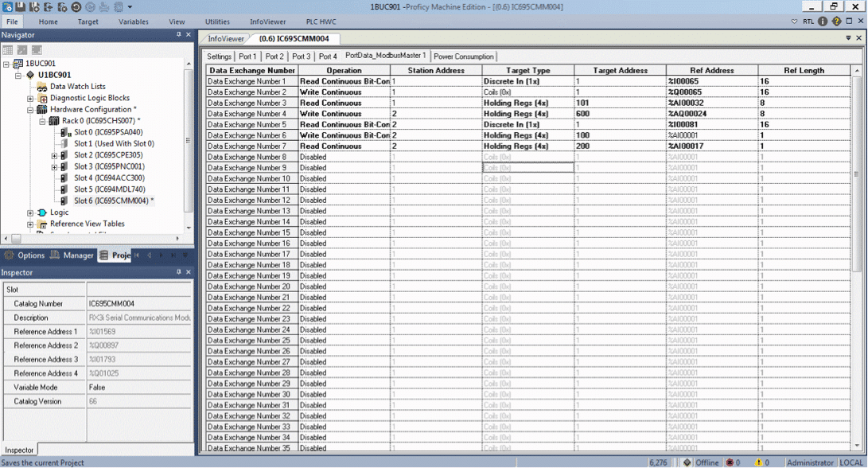Close the Navigator panel
868x468 pixels.
pos(189,34)
